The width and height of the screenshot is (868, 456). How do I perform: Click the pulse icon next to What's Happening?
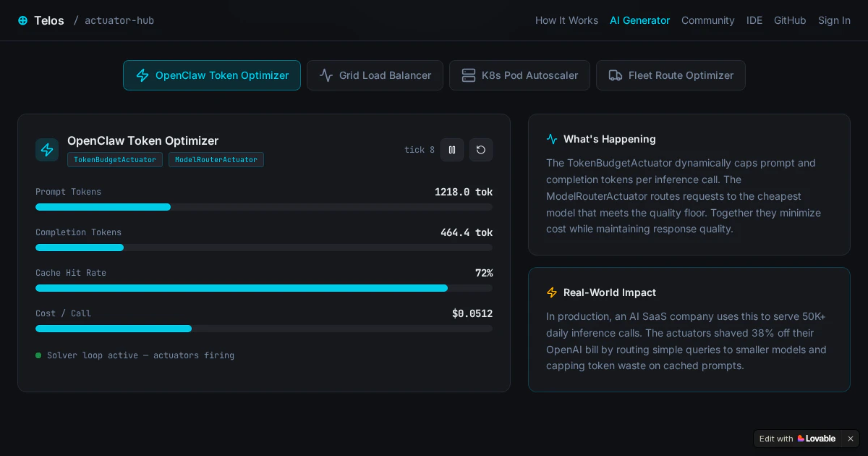click(552, 139)
